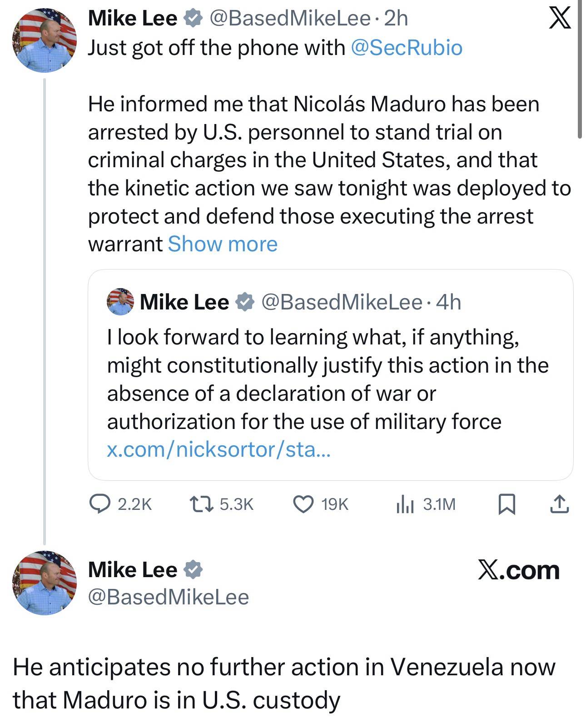Image resolution: width=586 pixels, height=728 pixels.
Task: Open the @SecRubio mention link
Action: click(x=407, y=48)
